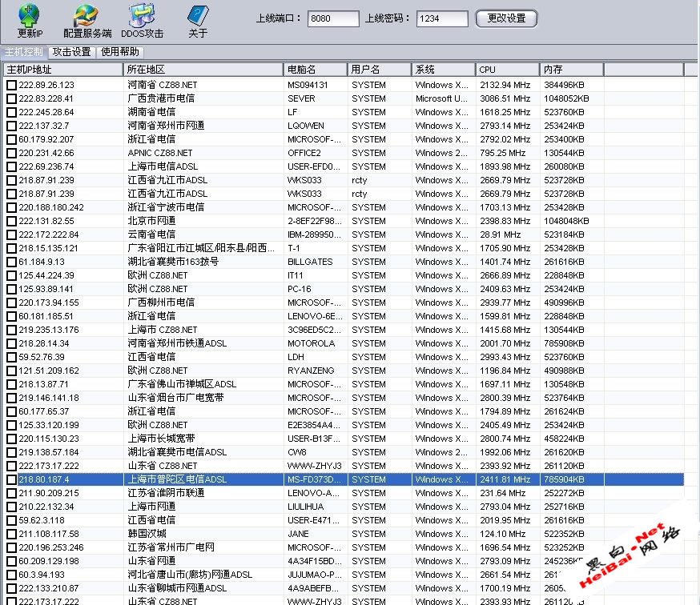Focus the 上线密码 field showing 1234
This screenshot has height=605, width=700.
point(441,18)
